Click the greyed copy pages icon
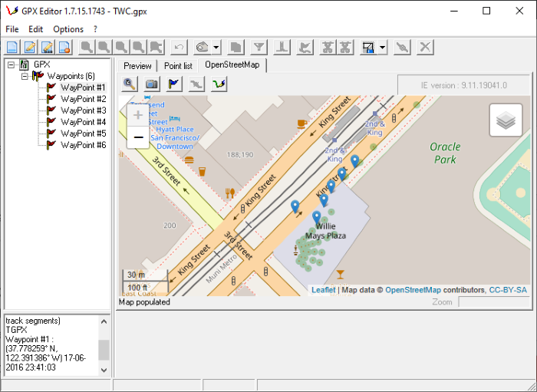 [236, 47]
